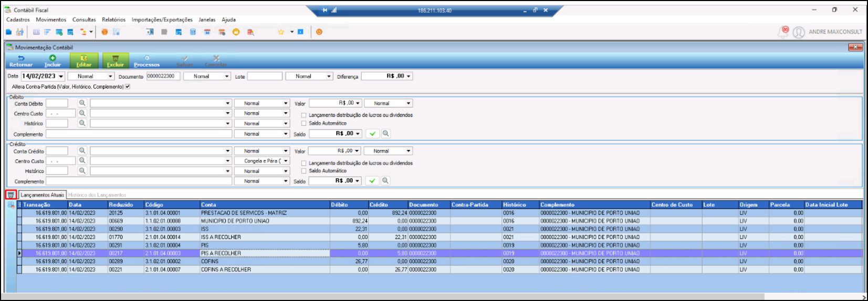Click the magnifier beside Débito Saldo checkmark
This screenshot has height=301, width=868.
click(385, 134)
